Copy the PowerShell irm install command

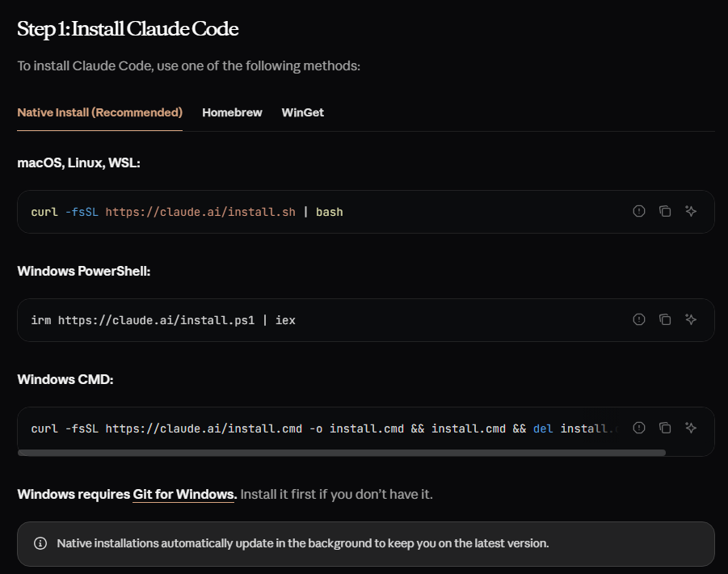pos(665,319)
